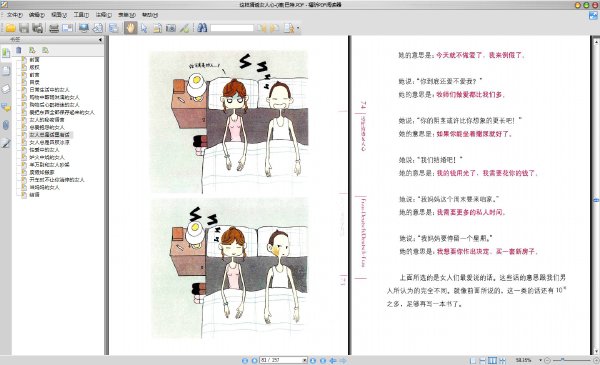Click the Snapshot camera tool icon

tap(171, 28)
